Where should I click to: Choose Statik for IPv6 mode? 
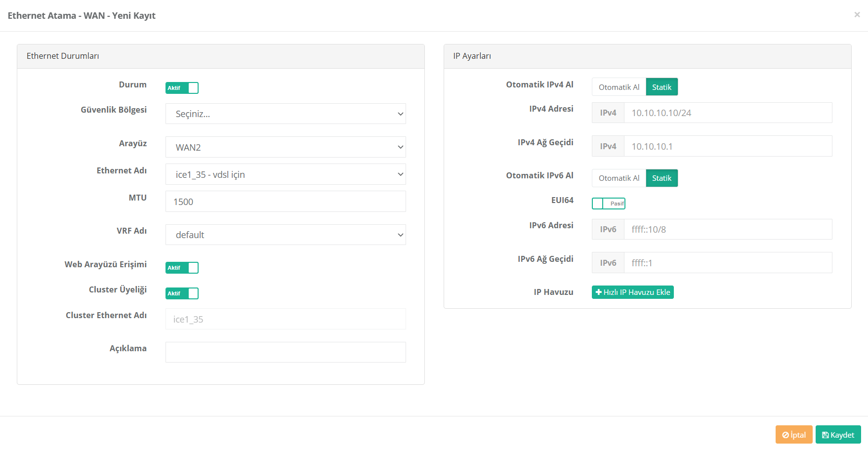click(x=661, y=178)
